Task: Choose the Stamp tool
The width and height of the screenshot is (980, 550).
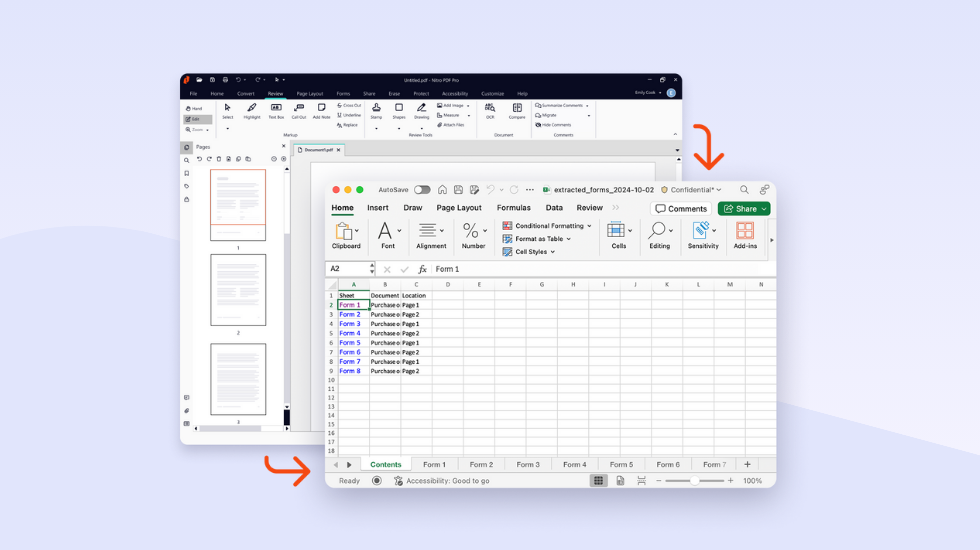Action: [x=376, y=110]
